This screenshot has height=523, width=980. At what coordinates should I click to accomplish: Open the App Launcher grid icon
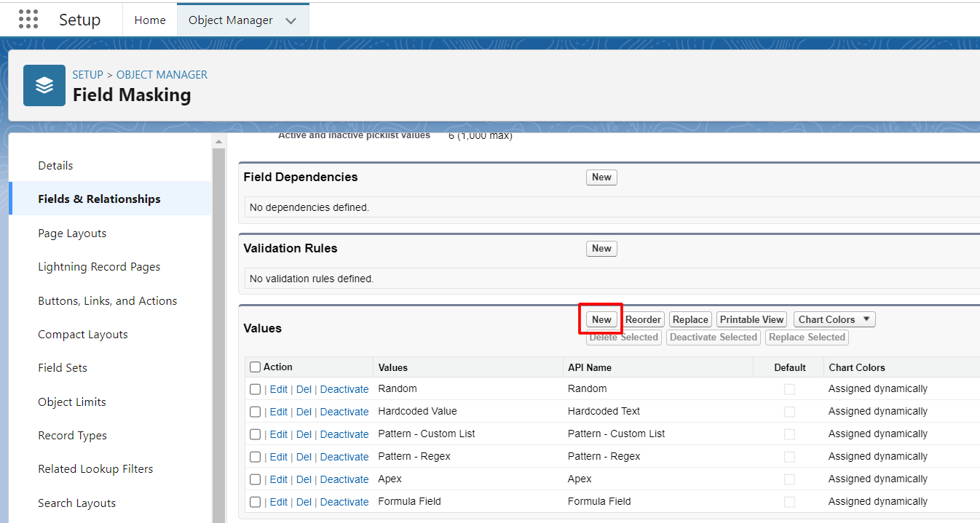pos(28,20)
